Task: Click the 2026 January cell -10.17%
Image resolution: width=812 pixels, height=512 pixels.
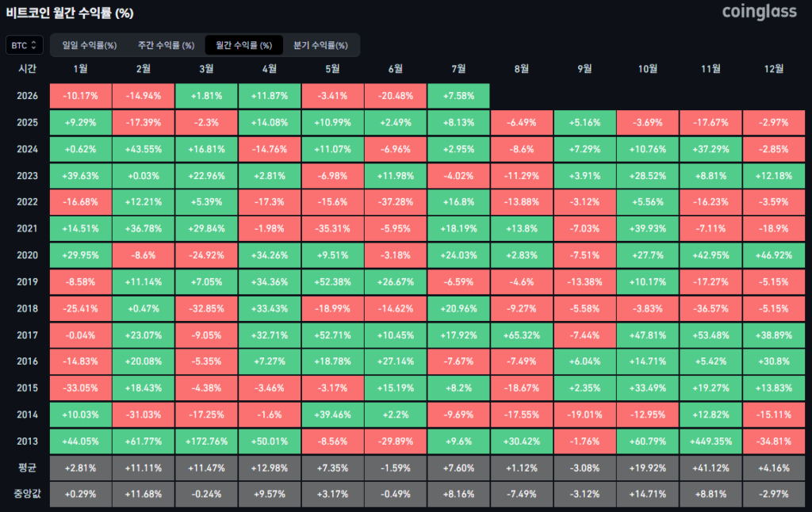Action: coord(81,96)
